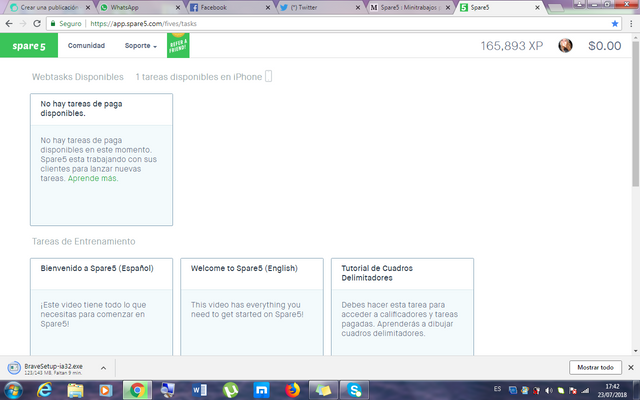Open the Windows Start button
640x400 pixels.
click(13, 391)
